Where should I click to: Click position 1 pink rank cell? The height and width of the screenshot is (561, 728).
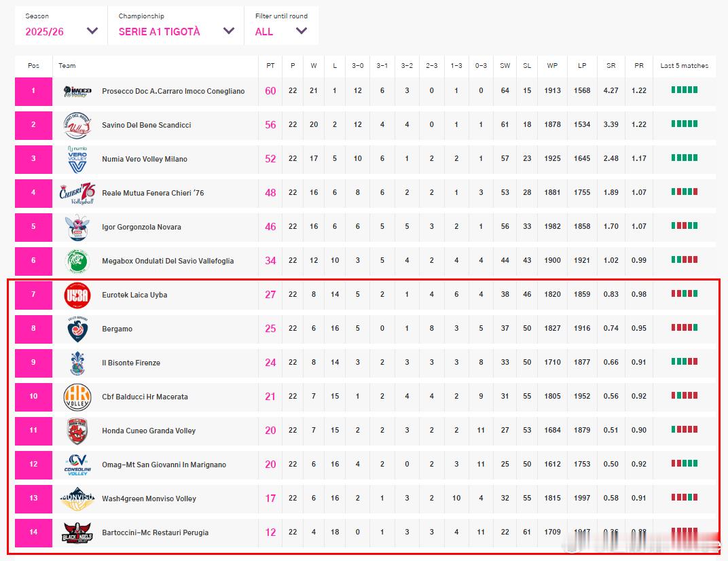coord(33,91)
